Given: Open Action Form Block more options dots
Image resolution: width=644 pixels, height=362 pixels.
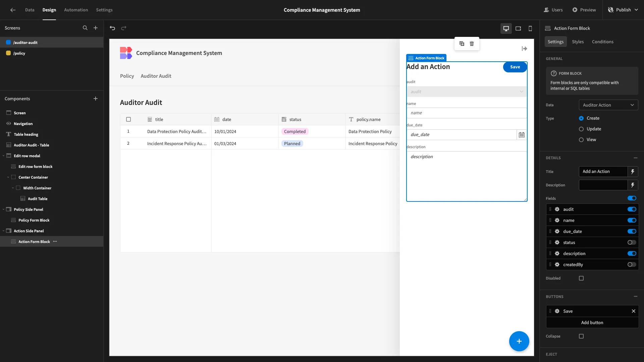Looking at the screenshot, I should pos(55,241).
